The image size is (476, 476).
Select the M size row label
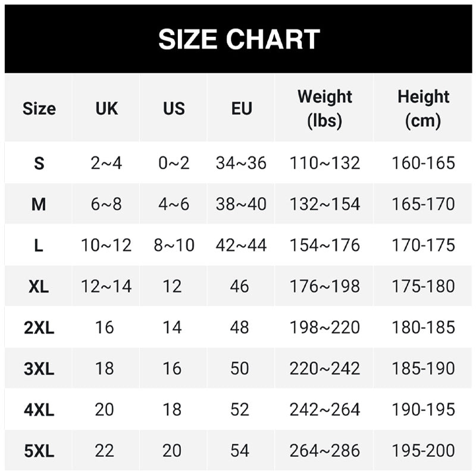coord(39,204)
